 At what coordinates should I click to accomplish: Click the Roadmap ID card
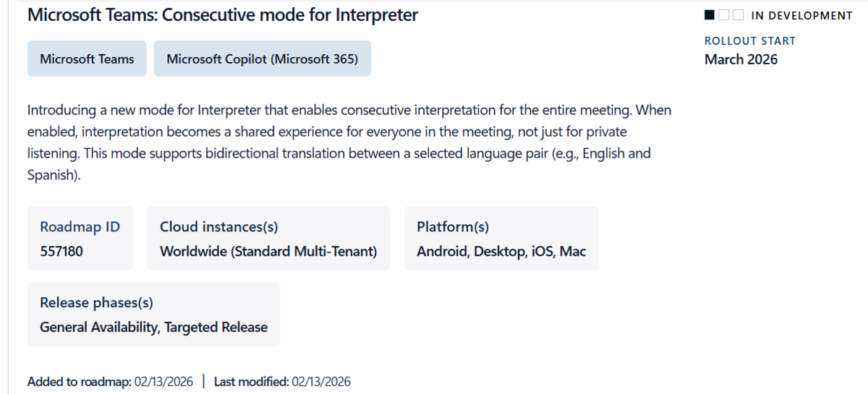pos(80,239)
